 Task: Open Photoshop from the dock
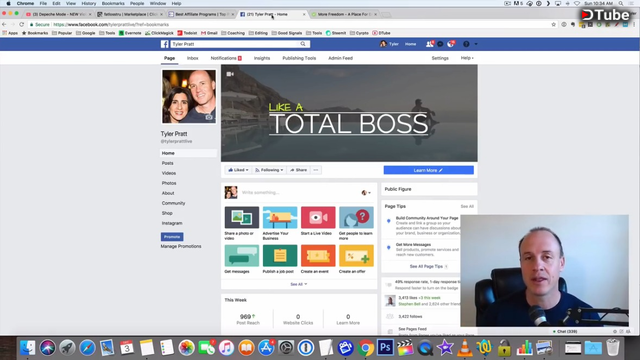pyautogui.click(x=385, y=348)
